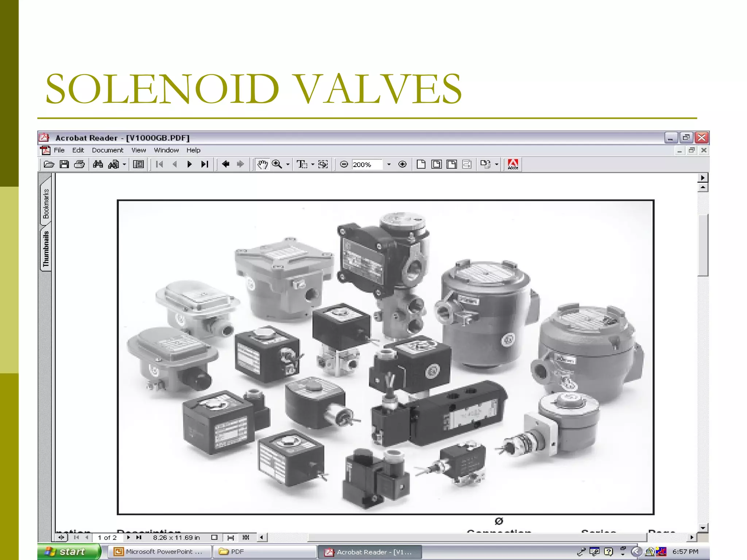747x560 pixels.
Task: Expand hidden system tray icons arrow
Action: coord(636,552)
